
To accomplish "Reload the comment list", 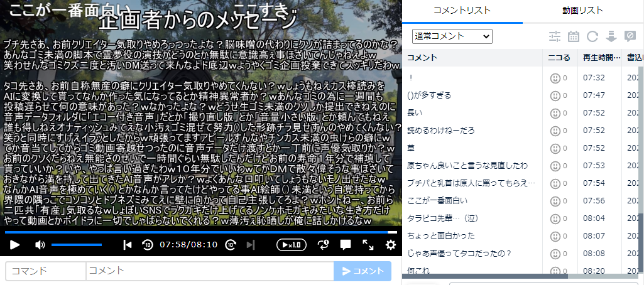I will click(x=592, y=37).
